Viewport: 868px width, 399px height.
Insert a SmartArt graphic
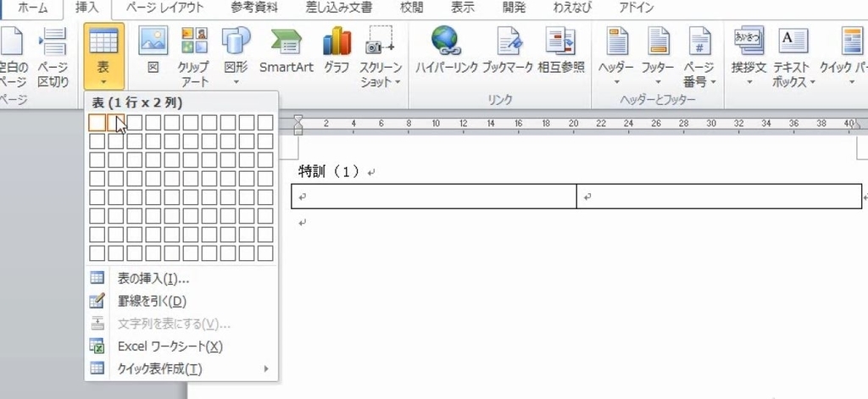287,51
